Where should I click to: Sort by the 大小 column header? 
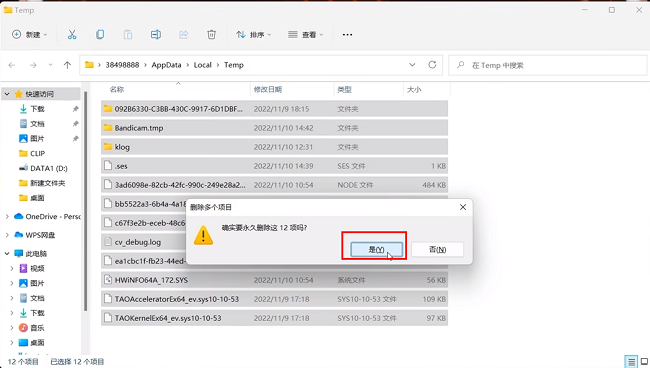point(414,90)
